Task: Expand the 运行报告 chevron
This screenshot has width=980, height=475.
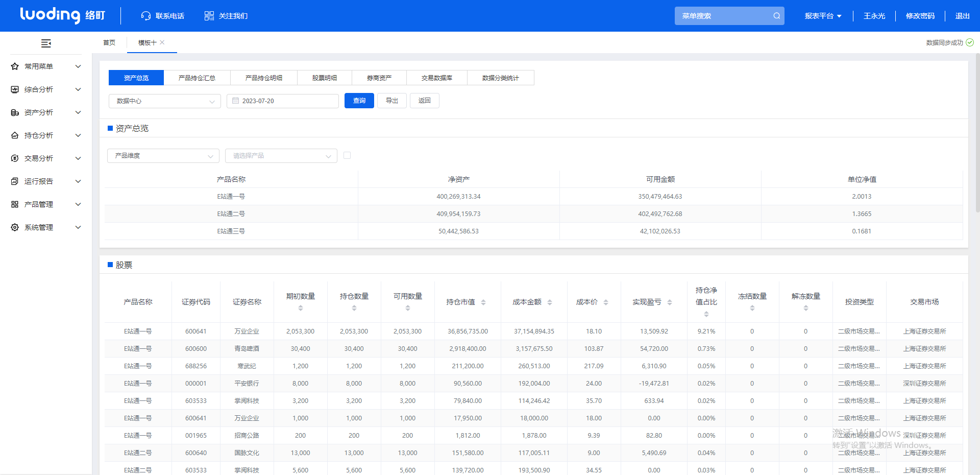Action: pyautogui.click(x=78, y=181)
